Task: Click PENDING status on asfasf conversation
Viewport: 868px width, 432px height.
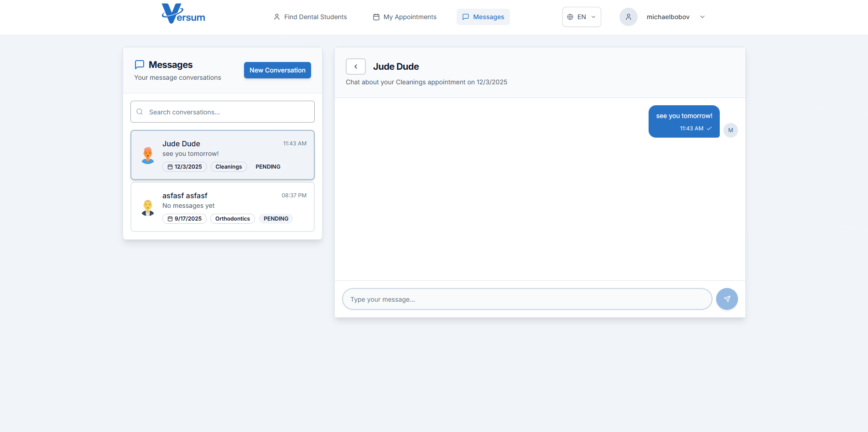Action: (276, 219)
